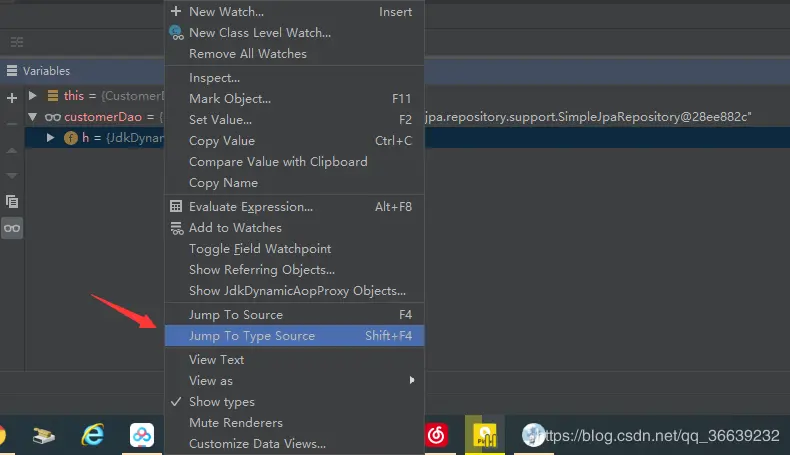Image resolution: width=790 pixels, height=455 pixels.
Task: Select Jump To Source entry
Action: click(x=294, y=315)
